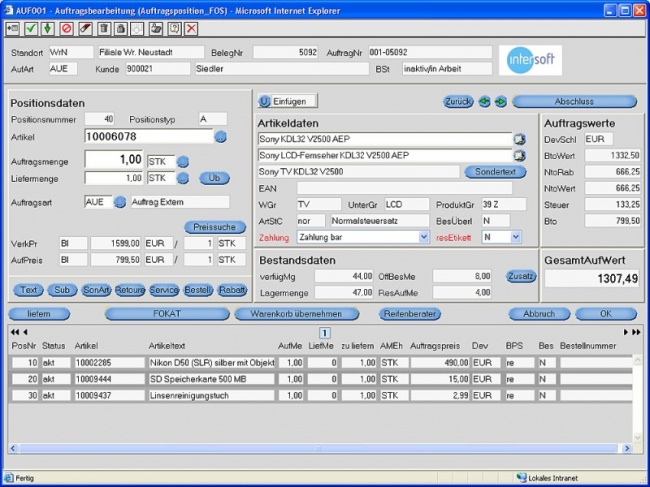Click the Einfügen button
The height and width of the screenshot is (487, 650).
click(x=288, y=102)
